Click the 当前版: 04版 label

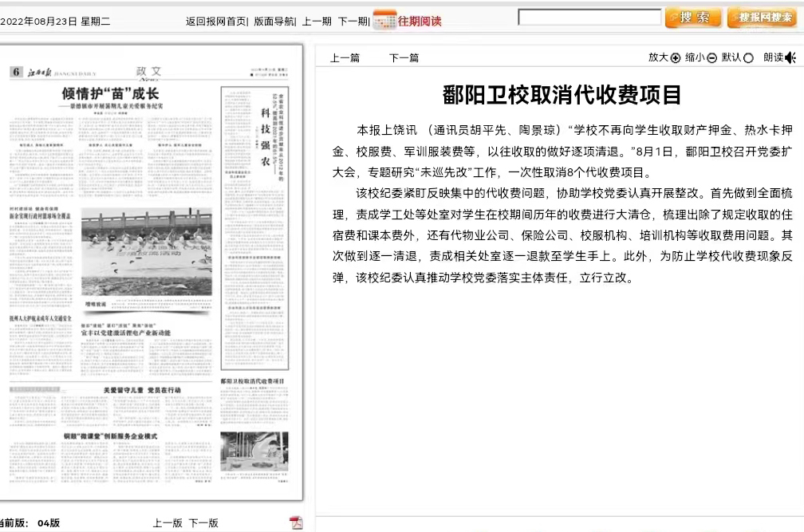pos(30,522)
